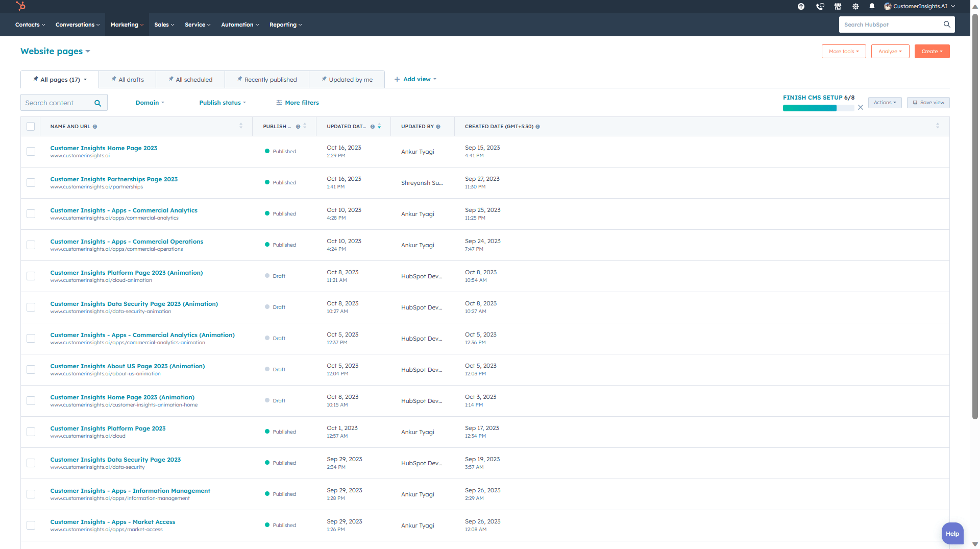Viewport: 980px width, 549px height.
Task: Sort using the far-right column sort arrows
Action: click(x=938, y=126)
